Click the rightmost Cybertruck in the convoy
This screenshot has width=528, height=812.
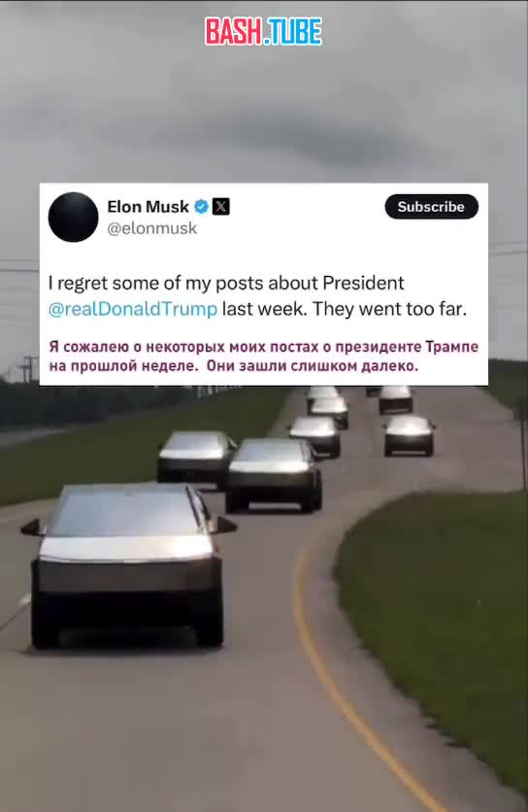(409, 435)
